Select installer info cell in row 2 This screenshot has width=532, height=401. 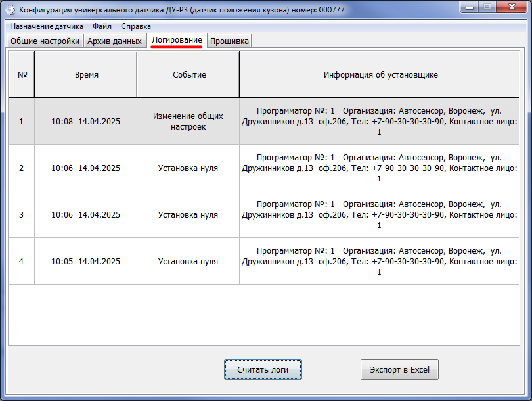click(x=380, y=168)
